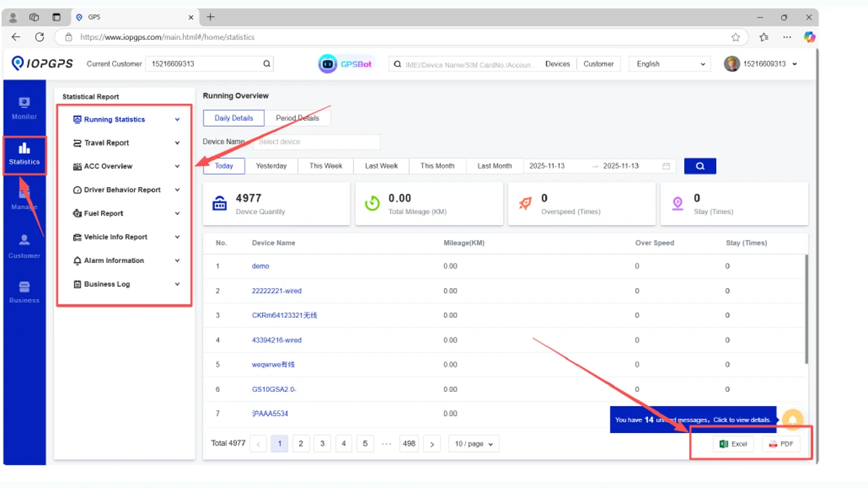Bookmark this page with the star icon
The height and width of the screenshot is (488, 868).
coord(736,37)
